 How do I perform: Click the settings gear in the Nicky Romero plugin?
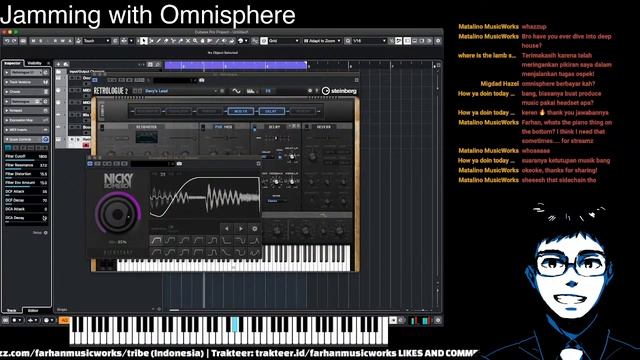pyautogui.click(x=254, y=229)
